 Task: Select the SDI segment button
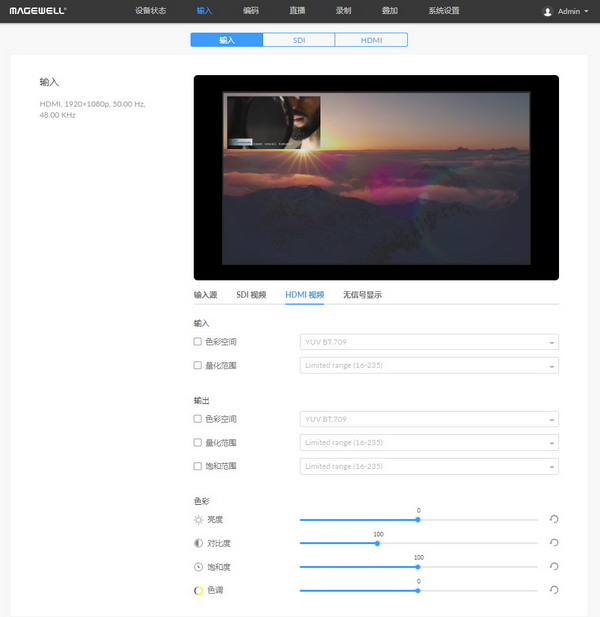pos(298,40)
